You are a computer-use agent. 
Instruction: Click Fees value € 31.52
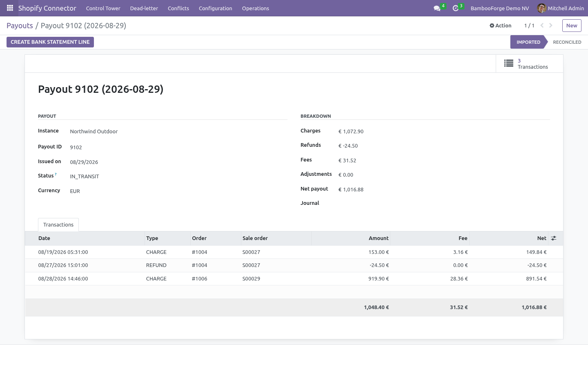(347, 161)
